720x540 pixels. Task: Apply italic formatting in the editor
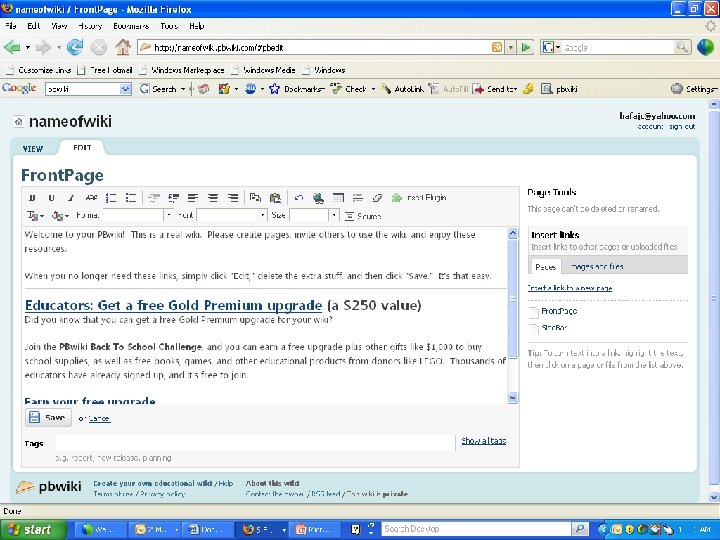click(71, 198)
